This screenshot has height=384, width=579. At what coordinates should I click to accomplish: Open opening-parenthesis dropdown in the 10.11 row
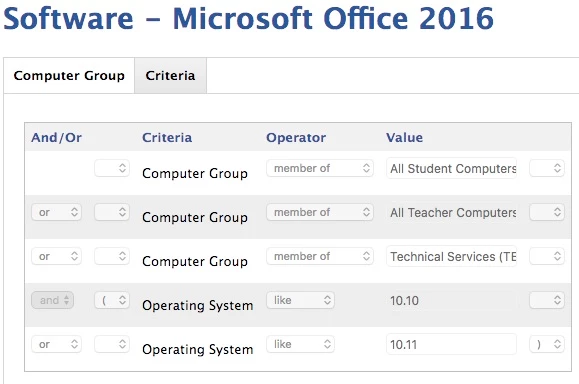[112, 344]
